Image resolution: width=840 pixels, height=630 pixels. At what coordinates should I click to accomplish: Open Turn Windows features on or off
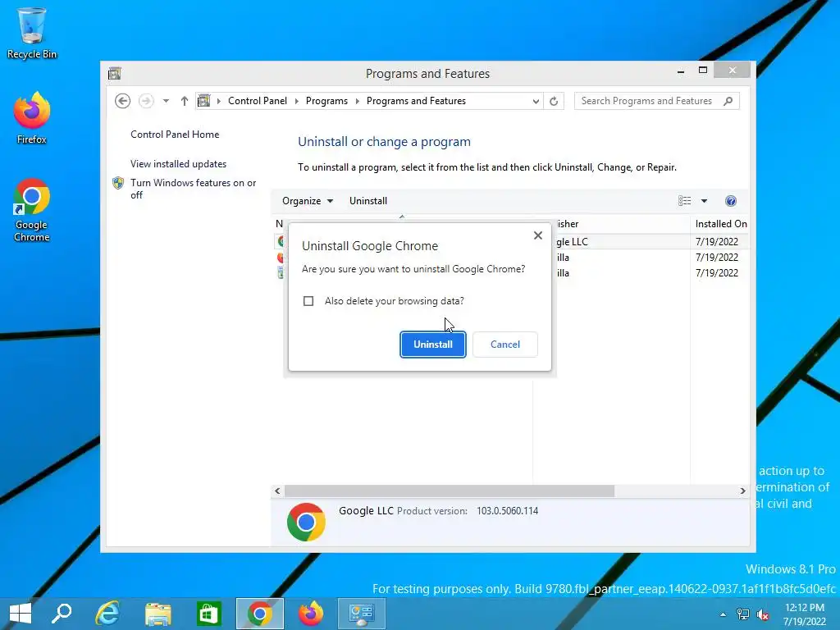point(194,189)
